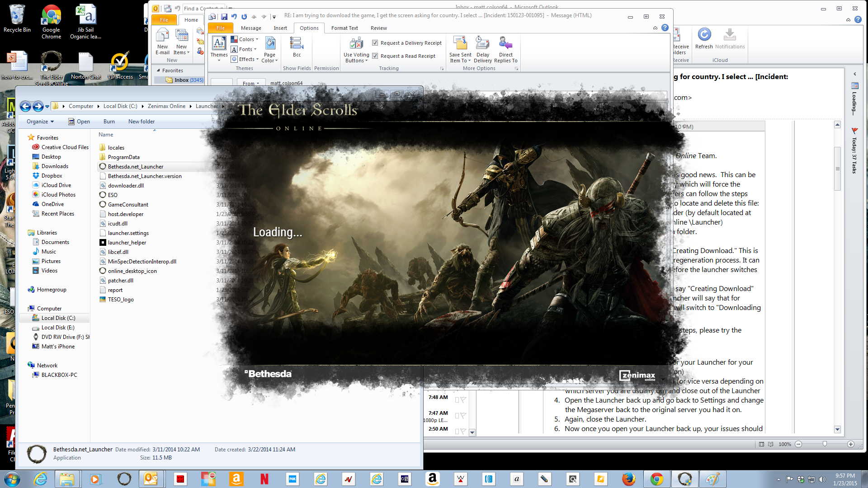The width and height of the screenshot is (868, 488).
Task: Click the Burn button in Explorer
Action: (109, 122)
